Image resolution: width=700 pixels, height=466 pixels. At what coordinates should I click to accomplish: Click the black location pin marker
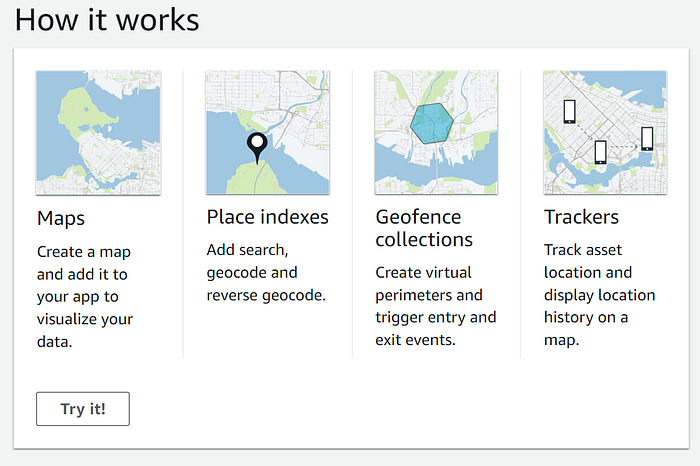[257, 148]
